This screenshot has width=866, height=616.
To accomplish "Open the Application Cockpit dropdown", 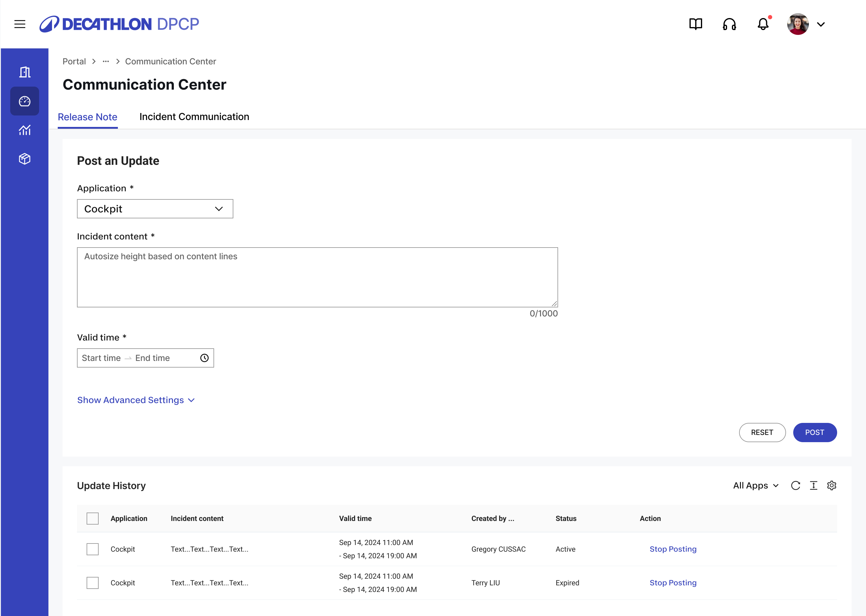I will 155,209.
